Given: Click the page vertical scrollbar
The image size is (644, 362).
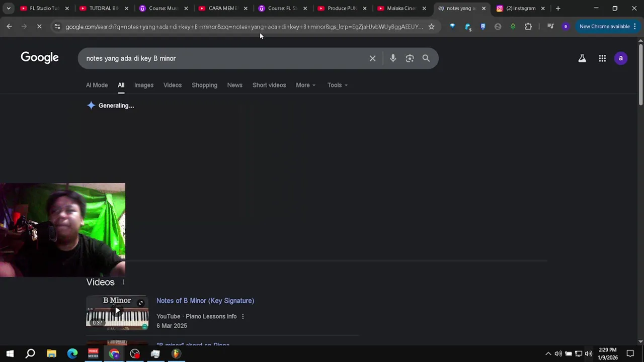Looking at the screenshot, I should click(x=640, y=75).
